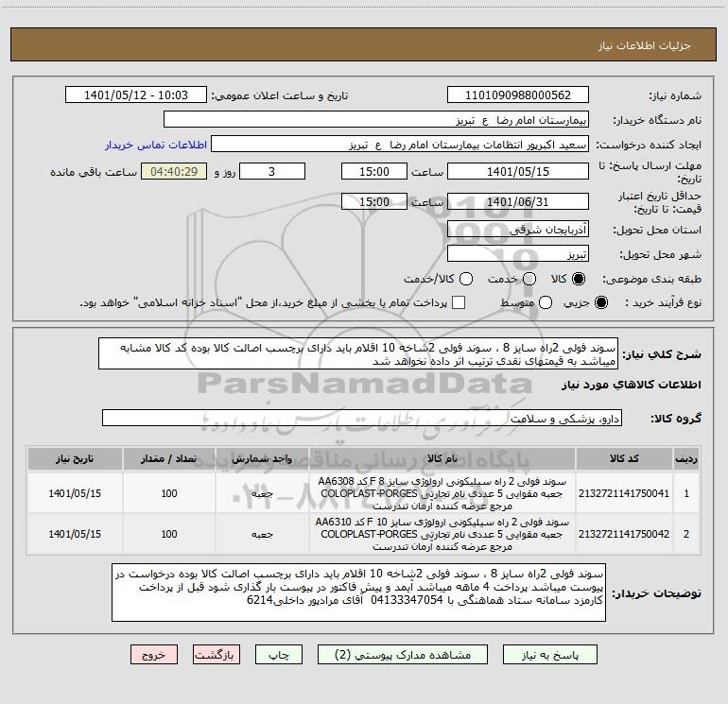Click the بازگشت back button
Screen dimensions: 728x704
click(217, 655)
